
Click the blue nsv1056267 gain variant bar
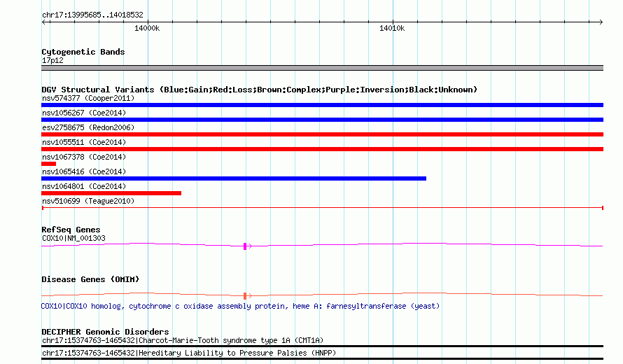point(322,120)
